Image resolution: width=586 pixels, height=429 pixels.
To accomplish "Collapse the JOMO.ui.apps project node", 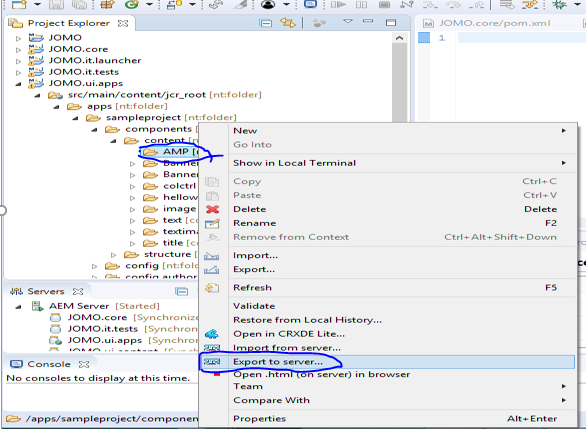I will 18,84.
